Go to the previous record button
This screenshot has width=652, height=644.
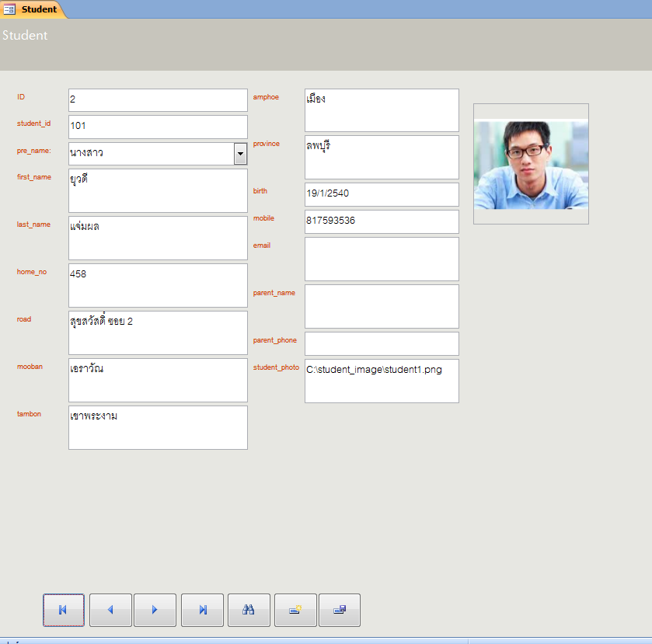click(x=110, y=610)
